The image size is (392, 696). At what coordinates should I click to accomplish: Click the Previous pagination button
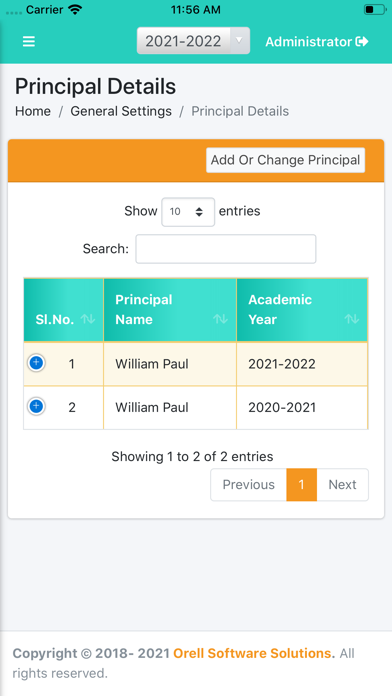[249, 485]
